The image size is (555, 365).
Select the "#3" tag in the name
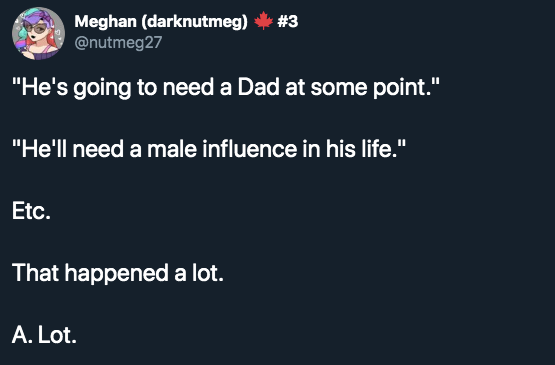(x=288, y=21)
